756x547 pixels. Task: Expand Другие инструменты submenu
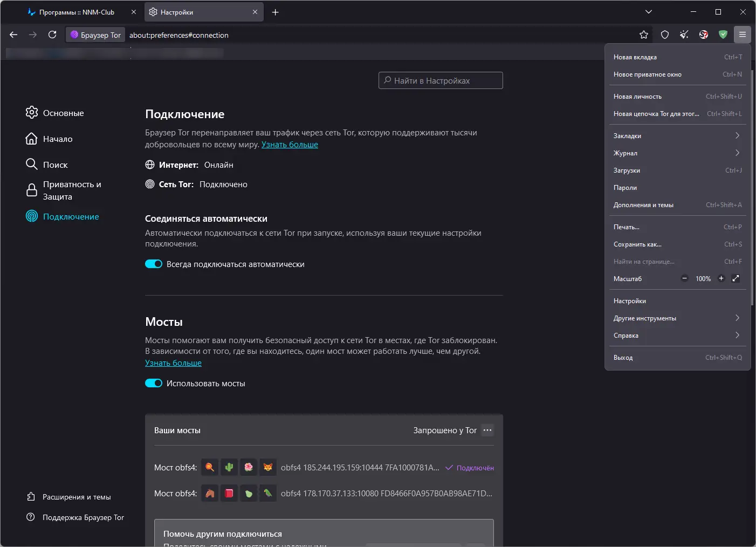coord(677,318)
